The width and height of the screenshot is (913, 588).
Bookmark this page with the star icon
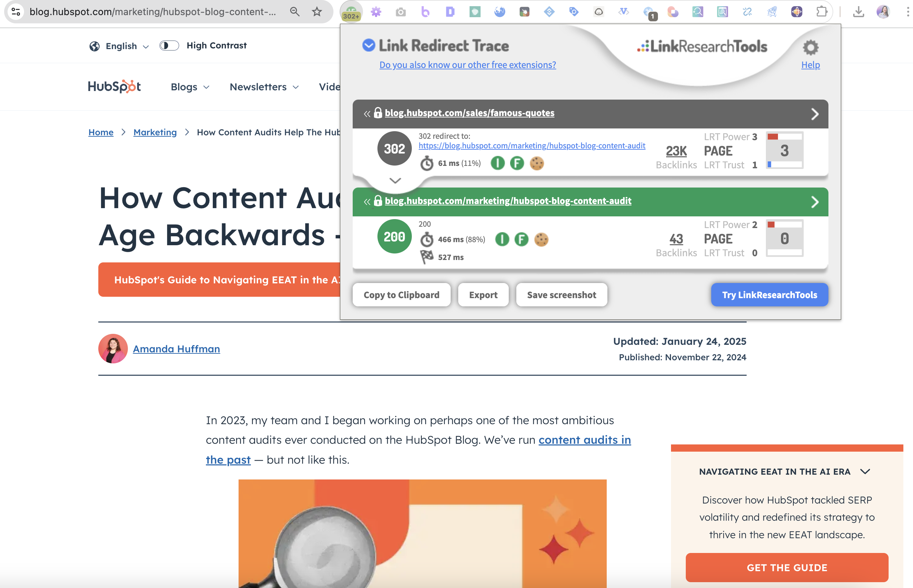[x=317, y=12]
